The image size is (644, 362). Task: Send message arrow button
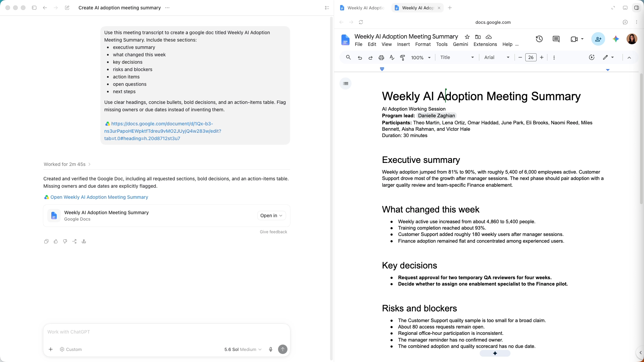coord(283,349)
